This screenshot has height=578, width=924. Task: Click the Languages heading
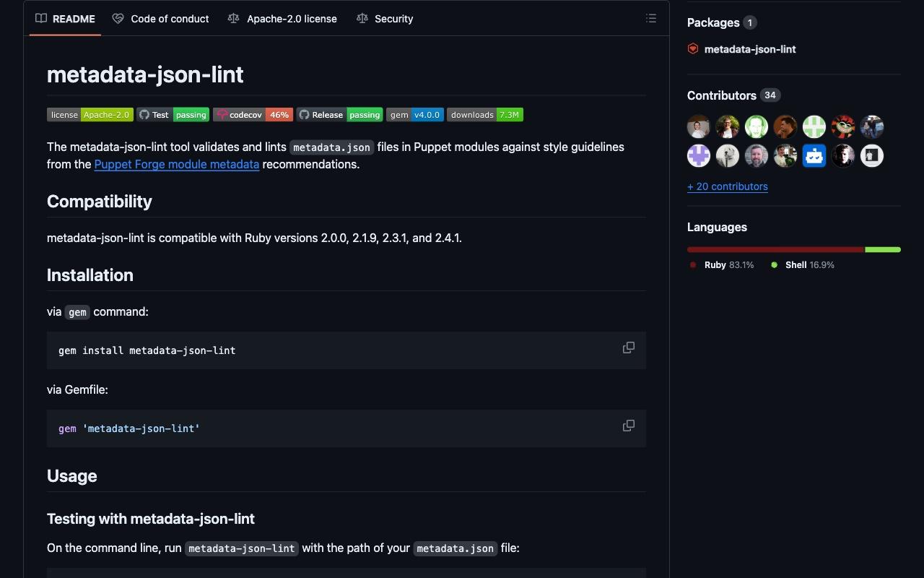click(x=717, y=227)
